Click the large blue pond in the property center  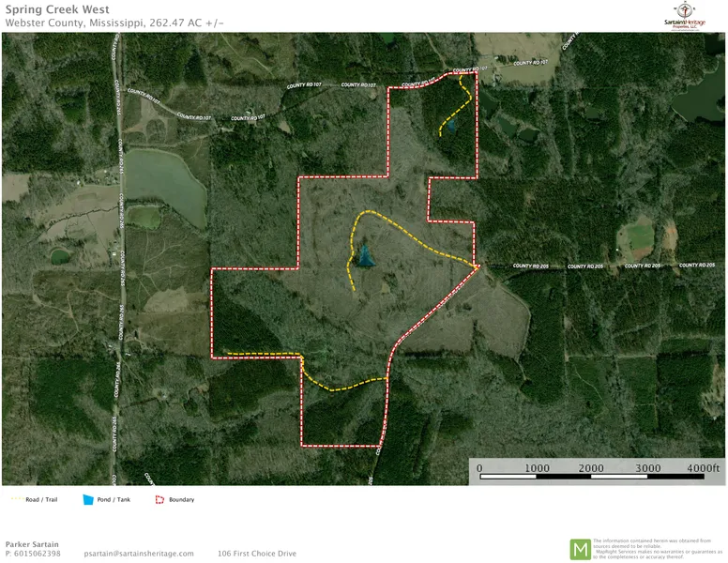(x=364, y=254)
